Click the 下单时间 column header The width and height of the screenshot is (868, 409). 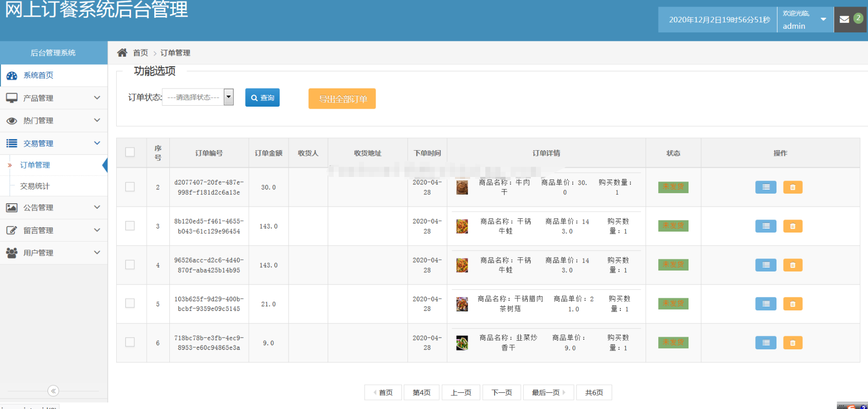(x=427, y=153)
